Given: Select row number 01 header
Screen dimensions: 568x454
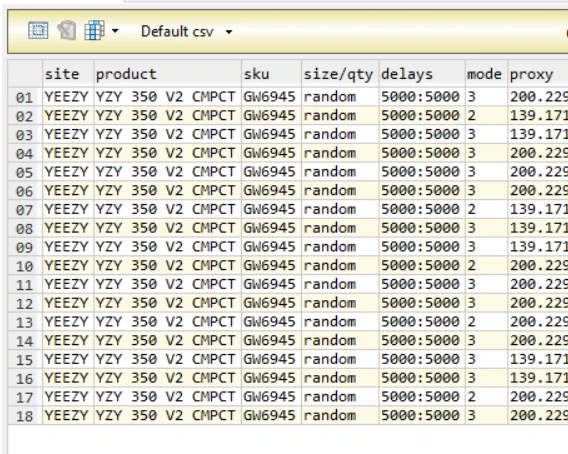Looking at the screenshot, I should [x=25, y=97].
